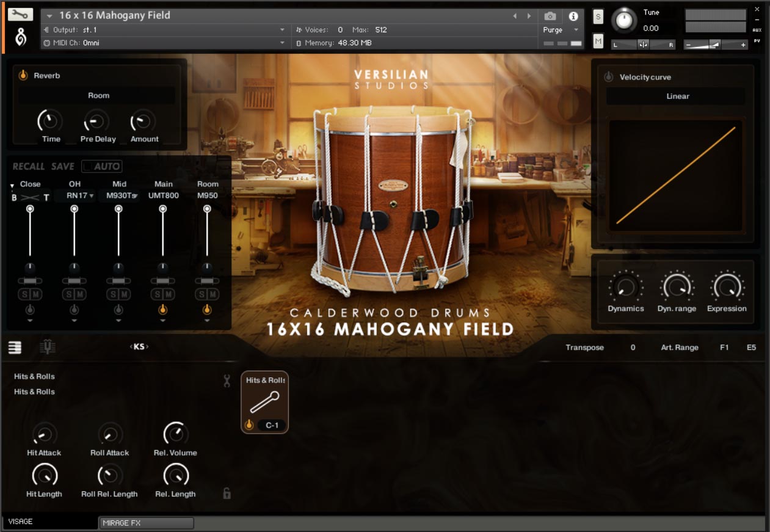
Task: Click the Tune knob
Action: 623,20
